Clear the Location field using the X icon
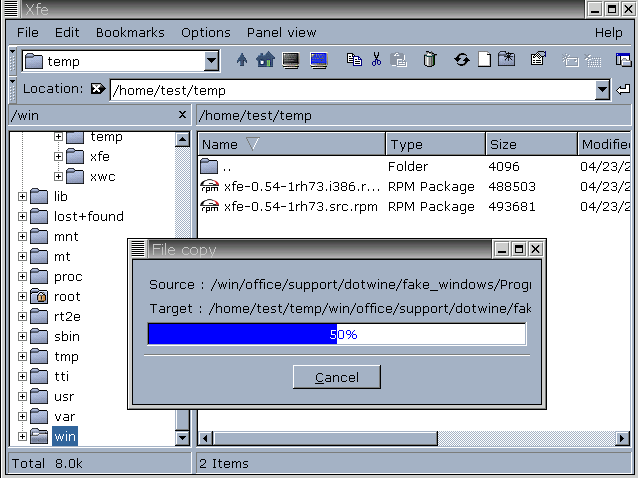The image size is (638, 478). tap(97, 89)
